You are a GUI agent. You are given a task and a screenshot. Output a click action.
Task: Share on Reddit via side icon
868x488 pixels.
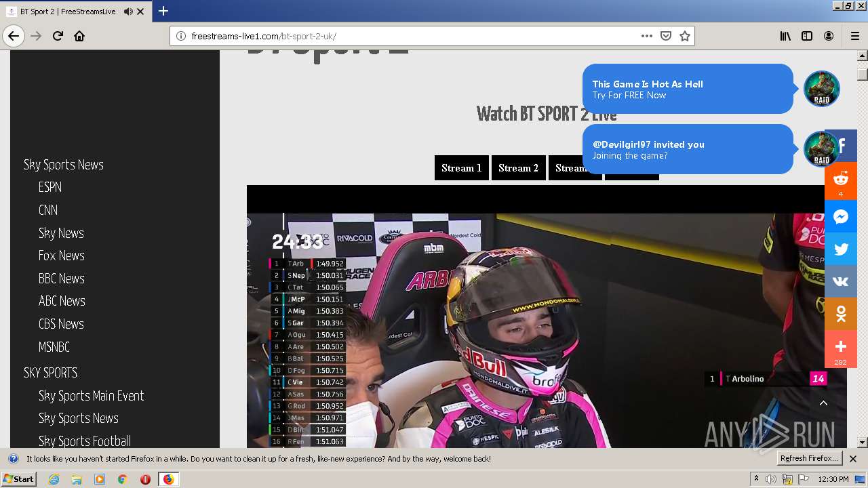(841, 181)
